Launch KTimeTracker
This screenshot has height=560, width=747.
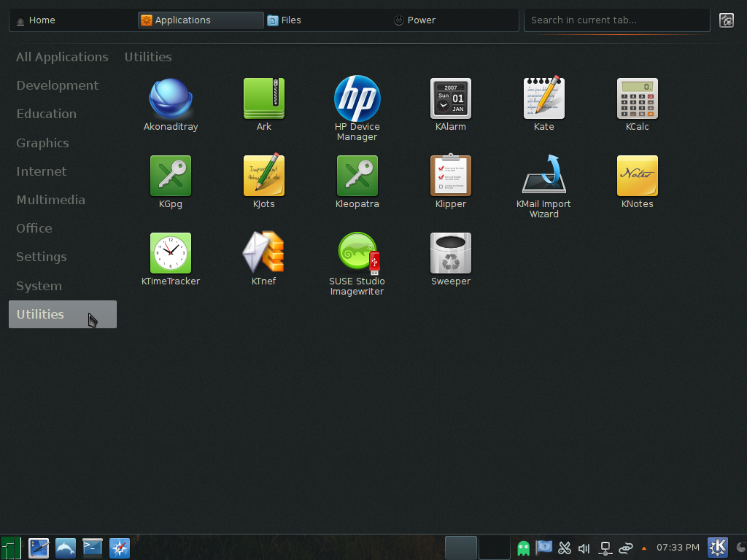[170, 253]
